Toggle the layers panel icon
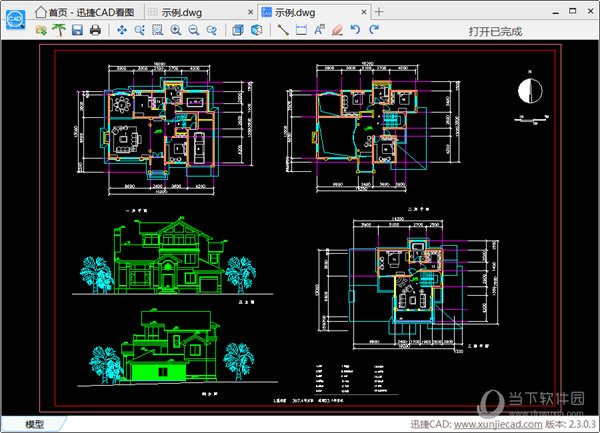600x433 pixels. tap(237, 31)
